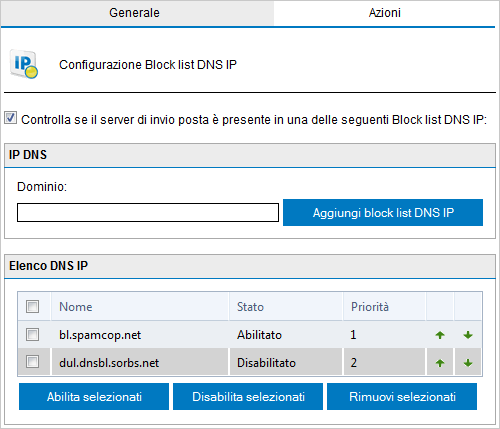Click Rimuovi selezionati button
The height and width of the screenshot is (429, 500).
pyautogui.click(x=402, y=397)
